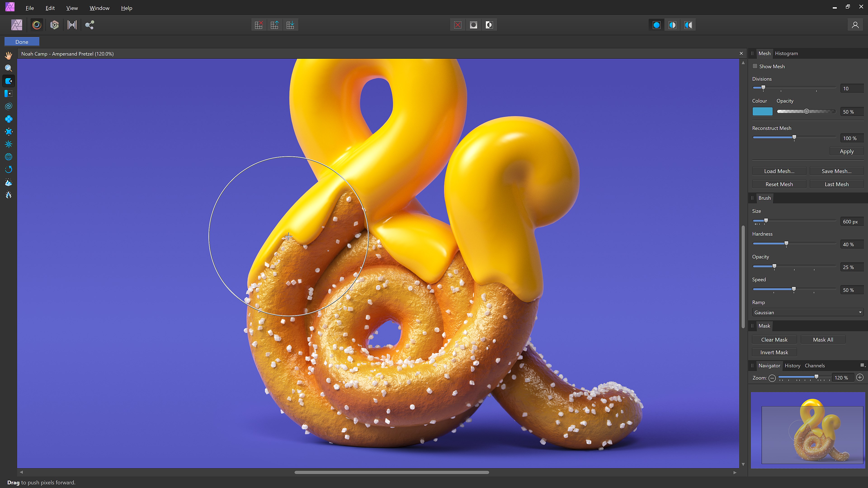The width and height of the screenshot is (868, 488).
Task: Open the Window menu
Action: point(99,8)
